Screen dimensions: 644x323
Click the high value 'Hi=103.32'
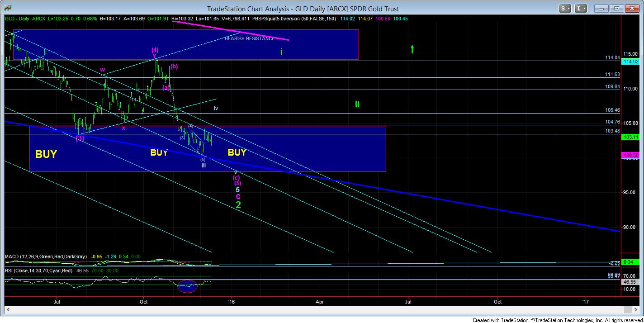(182, 19)
